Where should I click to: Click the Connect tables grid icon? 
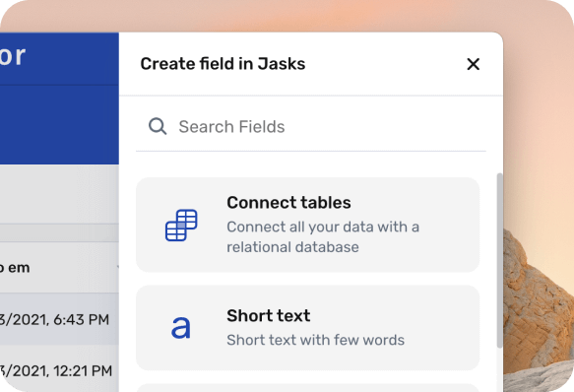tap(181, 225)
